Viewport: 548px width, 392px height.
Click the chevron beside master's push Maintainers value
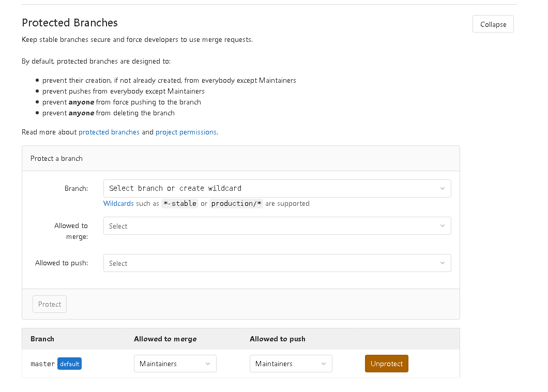[324, 364]
